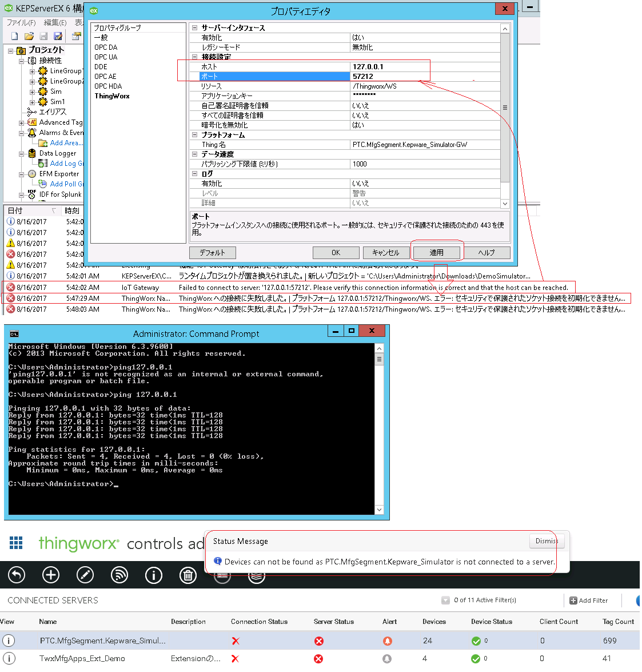Image resolution: width=642 pixels, height=672 pixels.
Task: Open the 編集(E) menu
Action: point(55,22)
